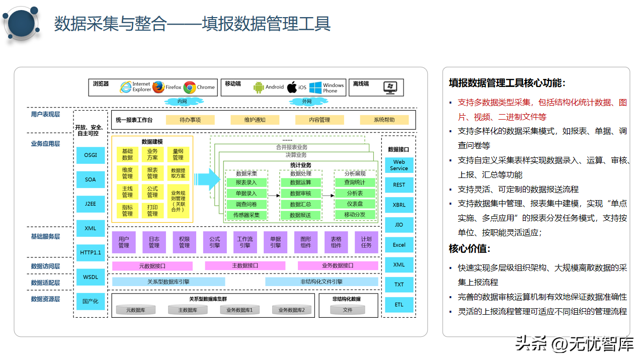
Task: Click the JIO interface box
Action: click(x=399, y=225)
